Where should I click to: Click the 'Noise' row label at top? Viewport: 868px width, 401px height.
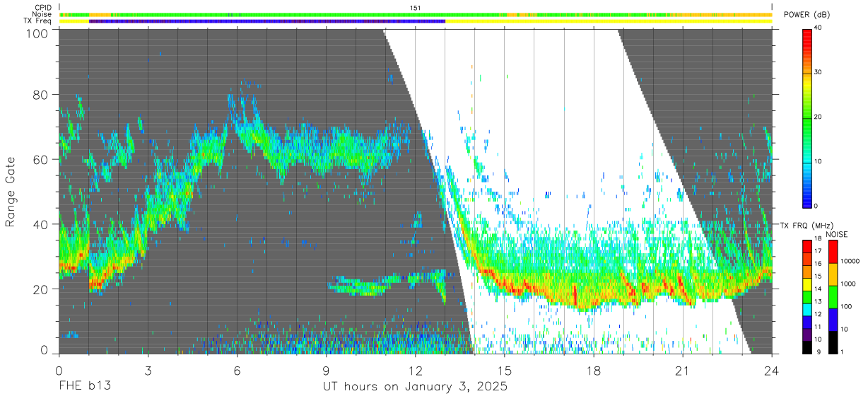[x=43, y=14]
